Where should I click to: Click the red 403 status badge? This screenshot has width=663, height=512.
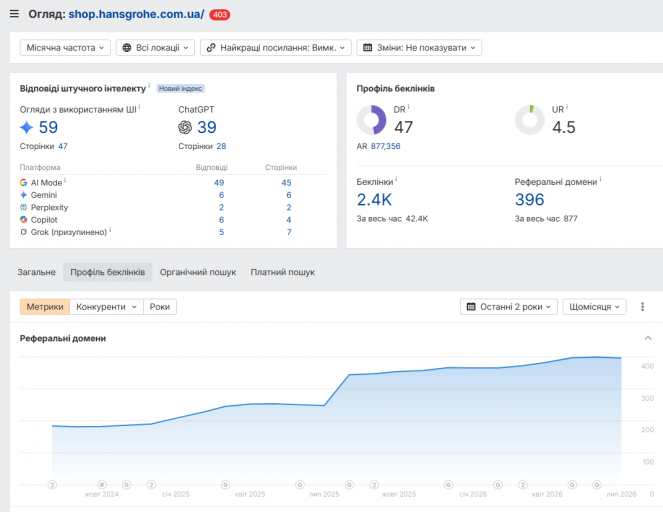[219, 14]
